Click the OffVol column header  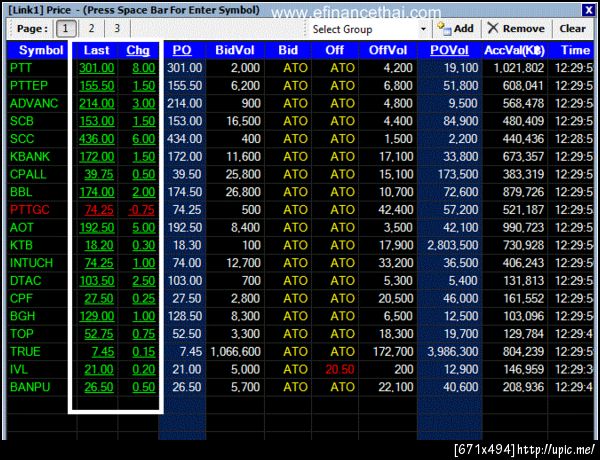point(388,50)
